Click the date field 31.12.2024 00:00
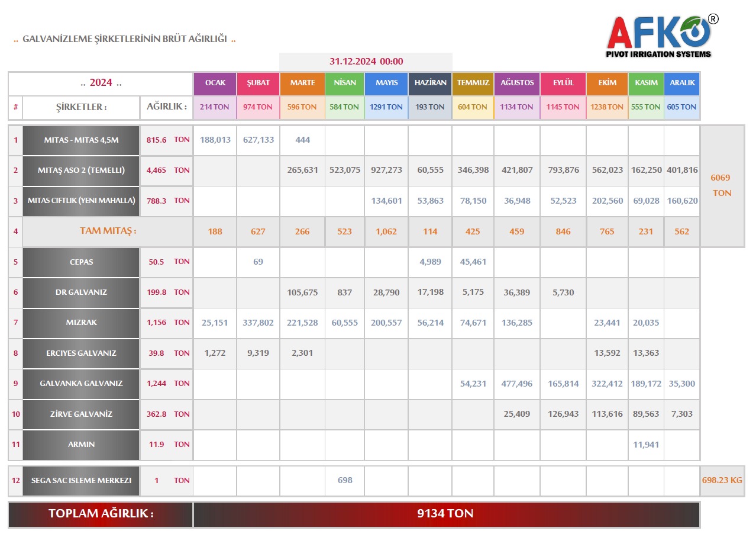 [366, 62]
